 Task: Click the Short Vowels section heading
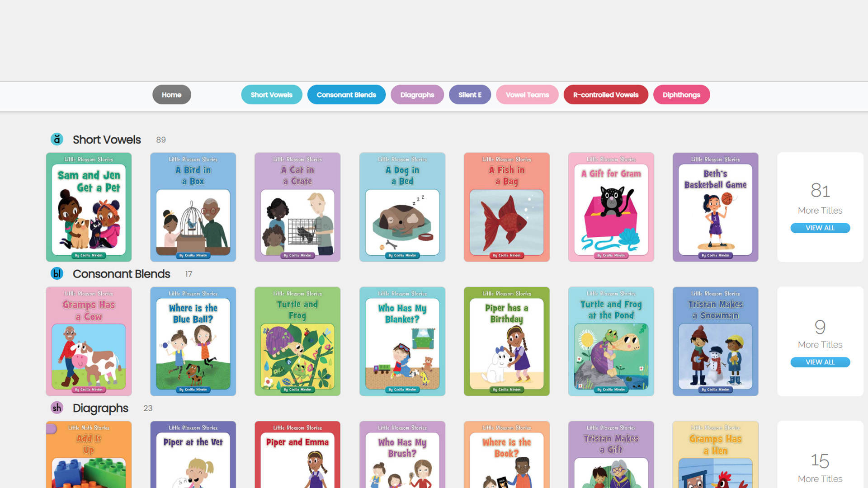107,140
